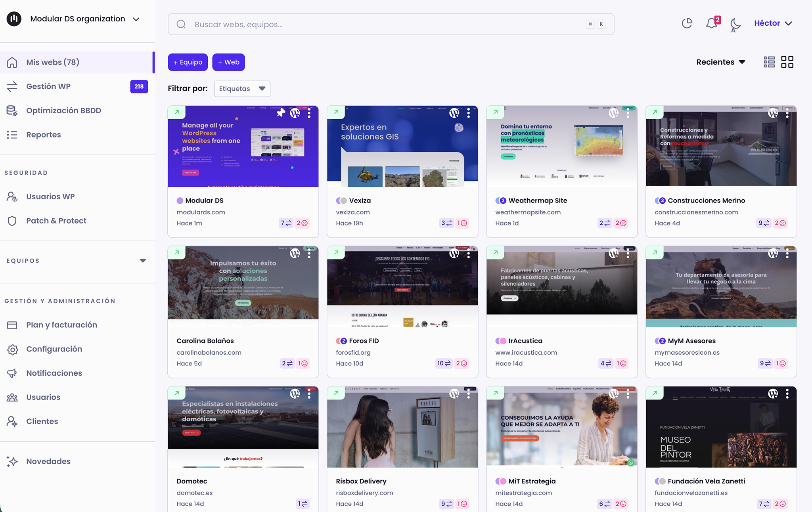Screen dimensions: 812x512
Task: Click pending updates badge on Construcciones Merino
Action: point(763,223)
